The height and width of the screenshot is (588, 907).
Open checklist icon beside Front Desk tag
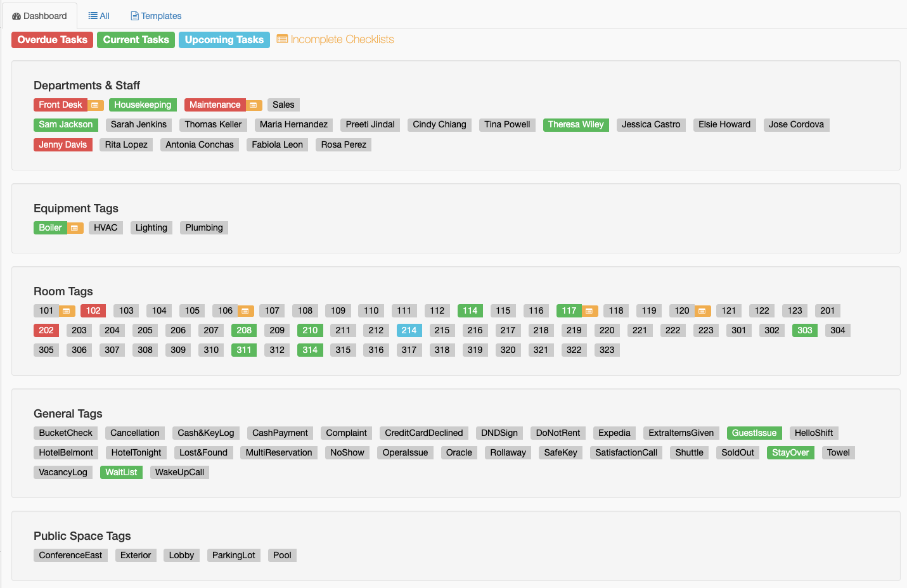(95, 105)
